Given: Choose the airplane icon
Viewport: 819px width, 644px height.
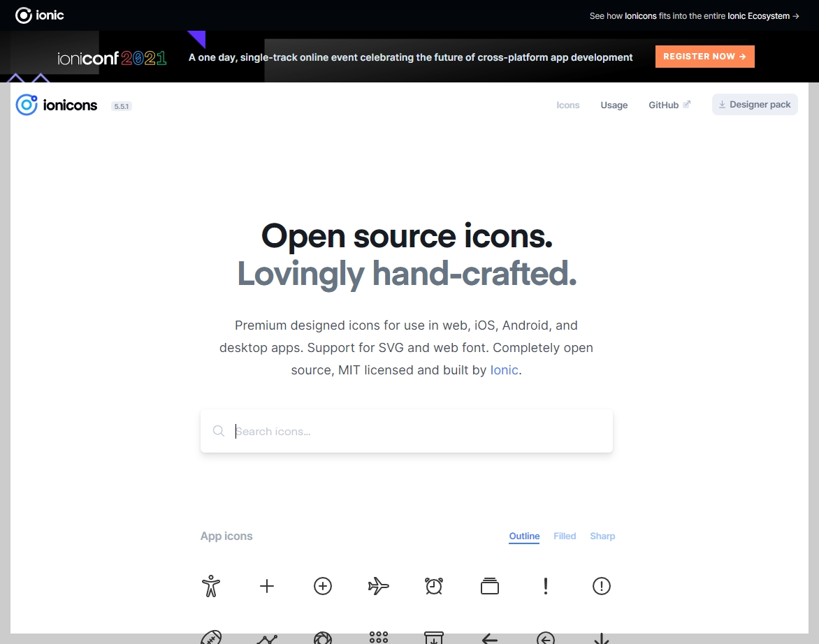Looking at the screenshot, I should click(379, 585).
